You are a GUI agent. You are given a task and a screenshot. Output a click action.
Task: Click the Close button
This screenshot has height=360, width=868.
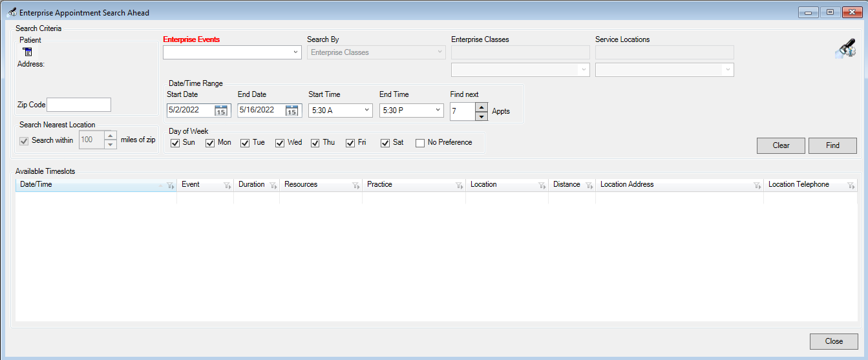(x=834, y=341)
